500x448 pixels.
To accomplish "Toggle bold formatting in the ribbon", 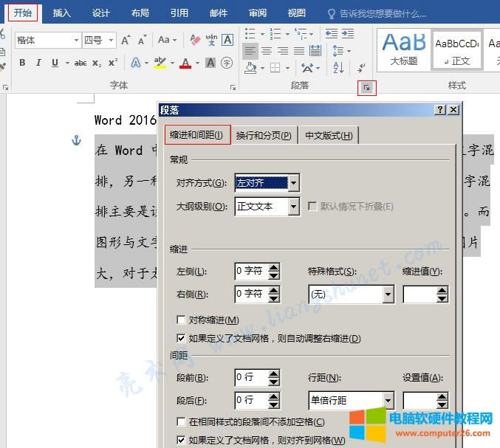I will click(22, 63).
